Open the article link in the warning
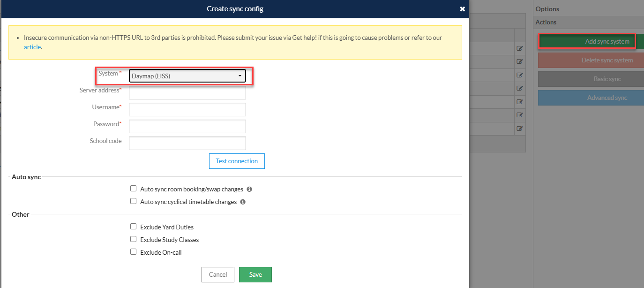 pos(32,47)
